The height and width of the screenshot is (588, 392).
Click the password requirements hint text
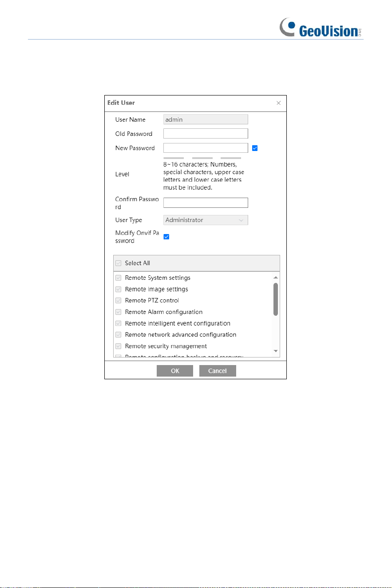[x=204, y=176]
